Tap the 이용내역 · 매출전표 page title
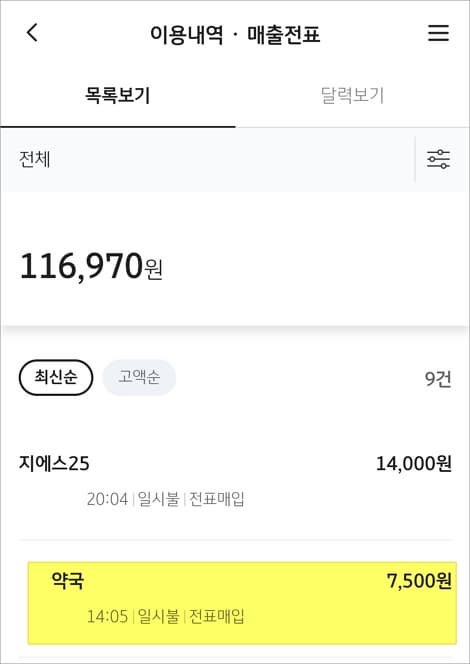 point(235,34)
